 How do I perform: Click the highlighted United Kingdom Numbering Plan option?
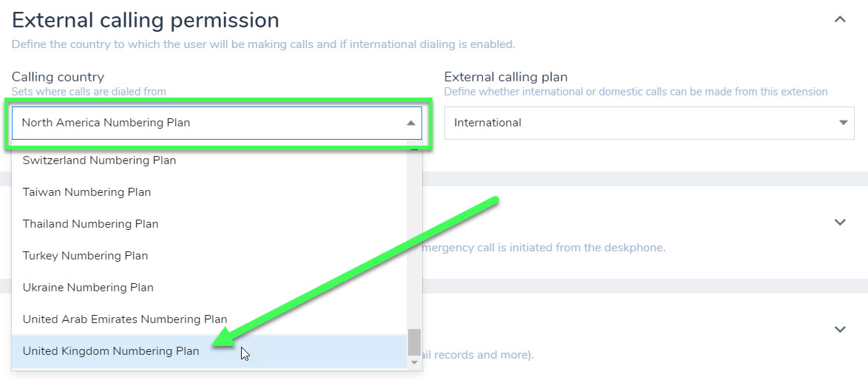click(x=209, y=351)
